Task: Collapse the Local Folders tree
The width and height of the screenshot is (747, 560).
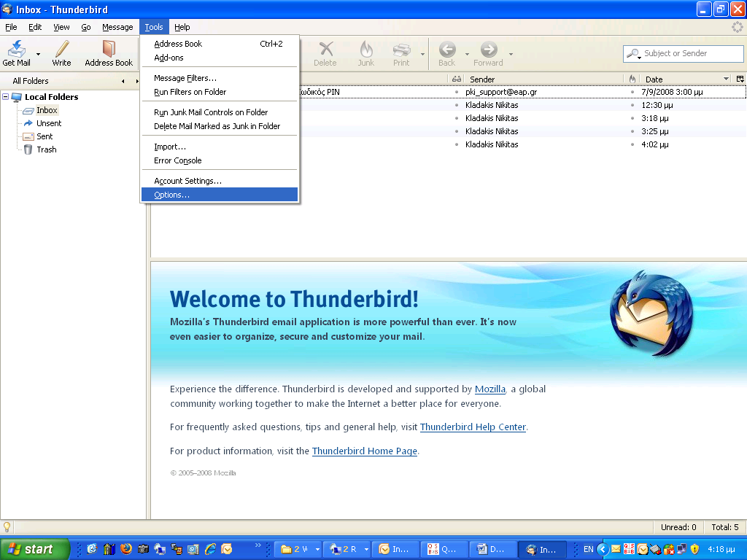Action: 6,97
